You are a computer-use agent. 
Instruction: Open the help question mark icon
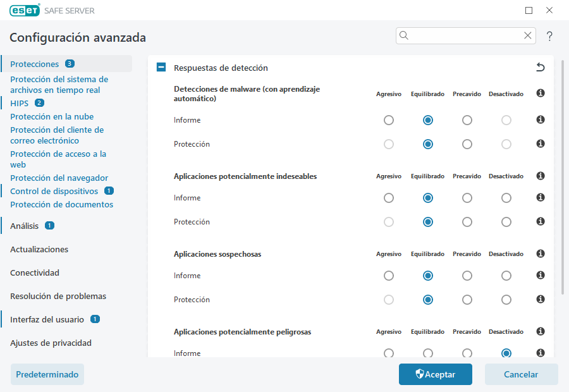549,36
